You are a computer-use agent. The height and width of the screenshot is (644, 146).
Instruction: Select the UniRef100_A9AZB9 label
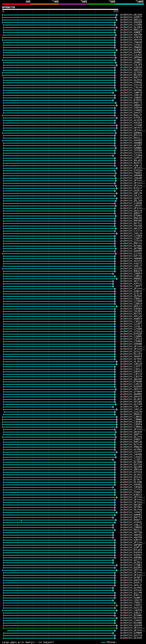click(x=131, y=22)
